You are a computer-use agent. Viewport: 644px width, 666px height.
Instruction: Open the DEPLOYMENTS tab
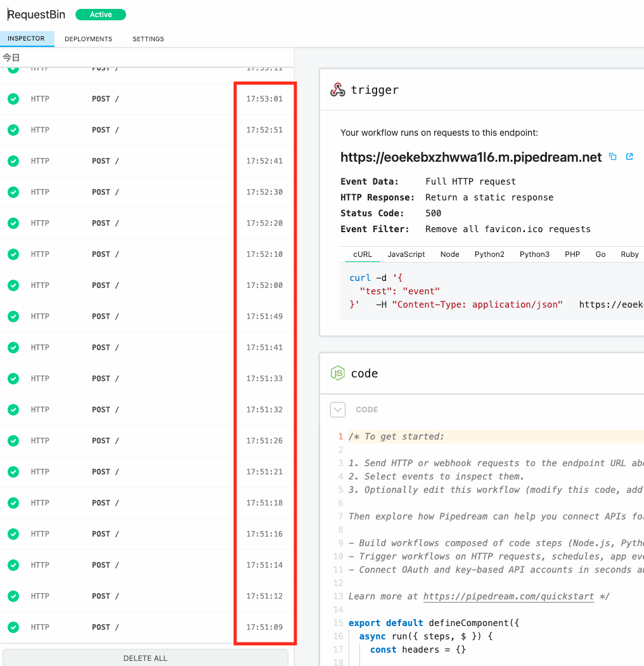[88, 39]
